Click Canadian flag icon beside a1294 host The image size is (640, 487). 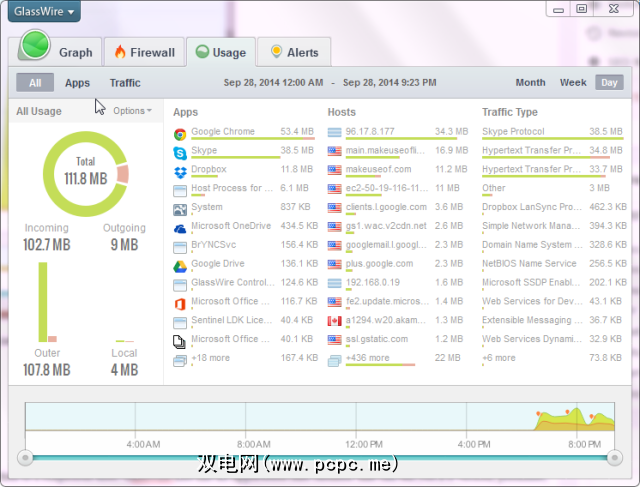click(x=335, y=321)
